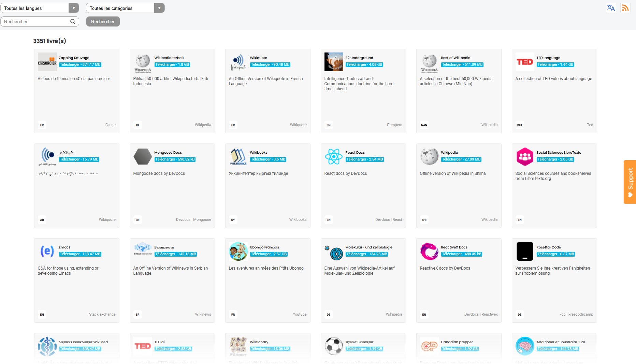Focus the Rechercher search input field

36,21
